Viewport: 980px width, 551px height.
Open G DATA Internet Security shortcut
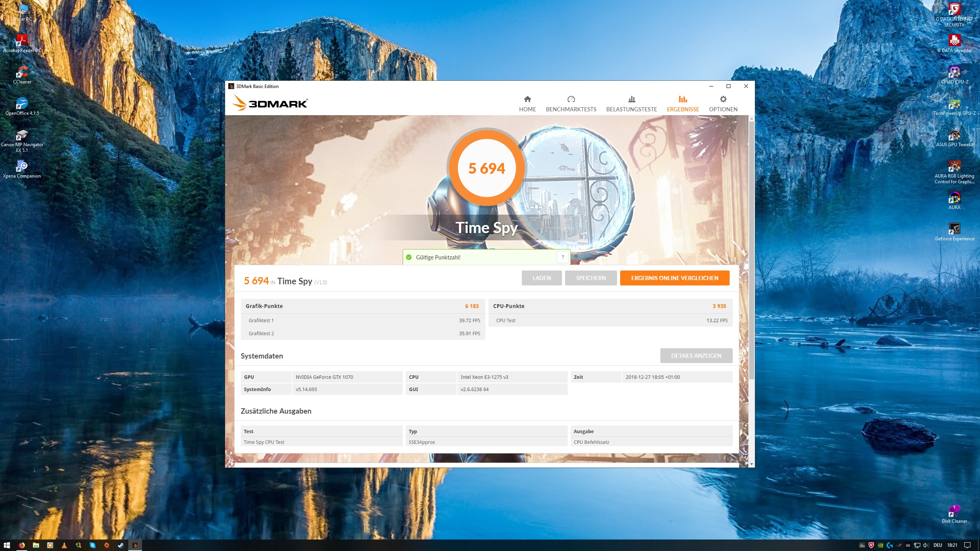pyautogui.click(x=954, y=15)
